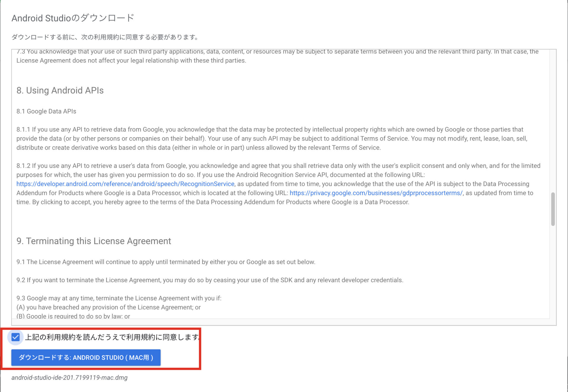Viewport: 568px width, 392px height.
Task: Click the Android Studioのダウンロード page title
Action: click(x=72, y=17)
